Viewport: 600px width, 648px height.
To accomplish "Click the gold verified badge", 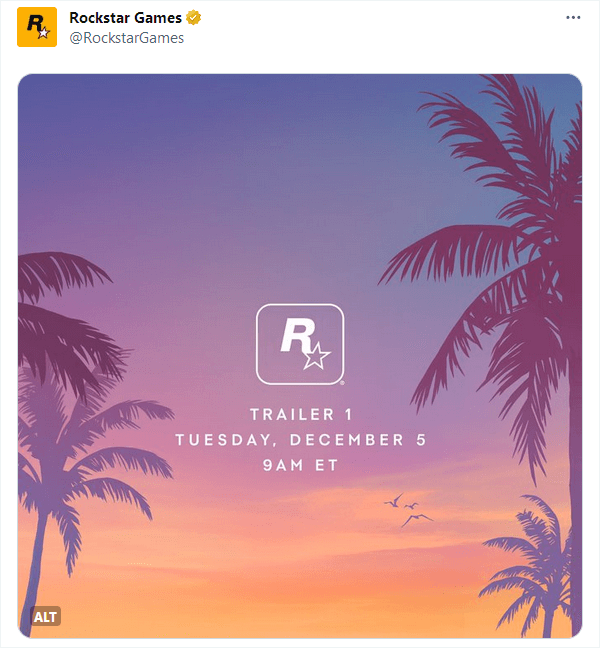I will click(193, 18).
